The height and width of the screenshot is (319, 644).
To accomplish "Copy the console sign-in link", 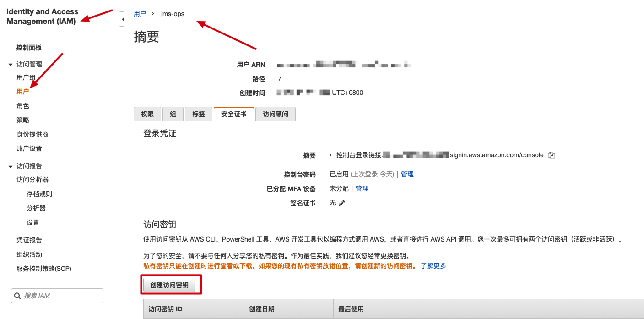I will coord(552,155).
